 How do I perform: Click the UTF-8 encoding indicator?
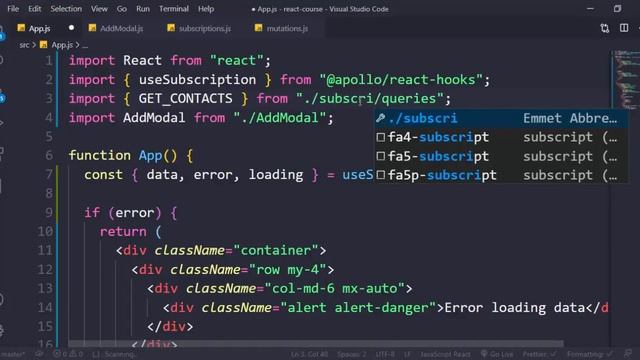(x=385, y=354)
